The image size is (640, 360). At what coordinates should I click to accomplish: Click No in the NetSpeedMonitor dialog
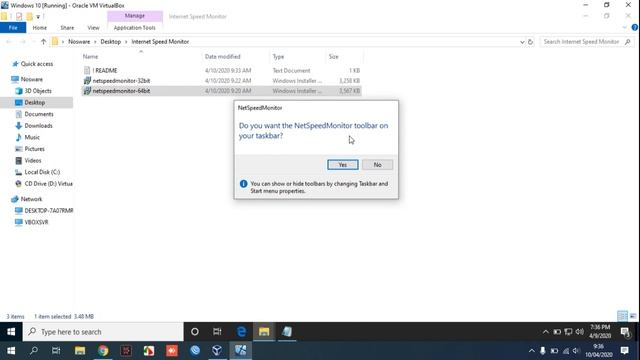(377, 164)
